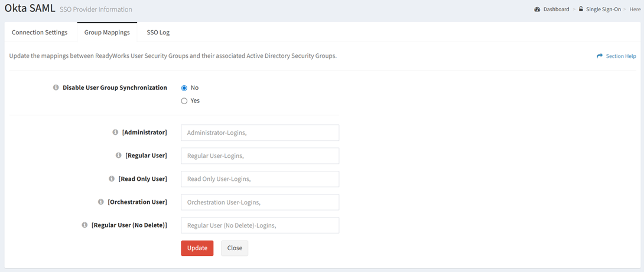644x272 pixels.
Task: Click the [Administrator] label text
Action: 145,132
